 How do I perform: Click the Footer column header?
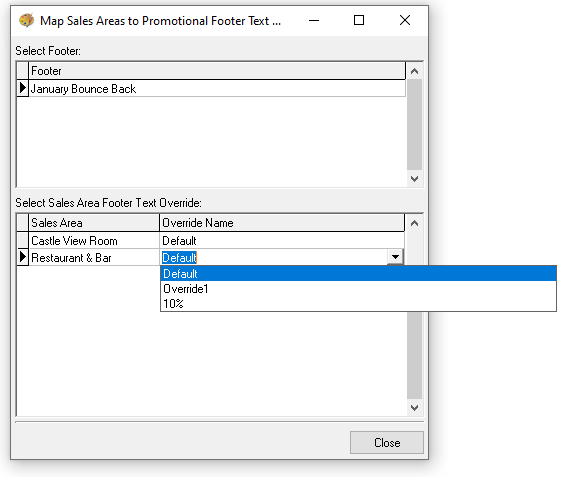pos(217,71)
